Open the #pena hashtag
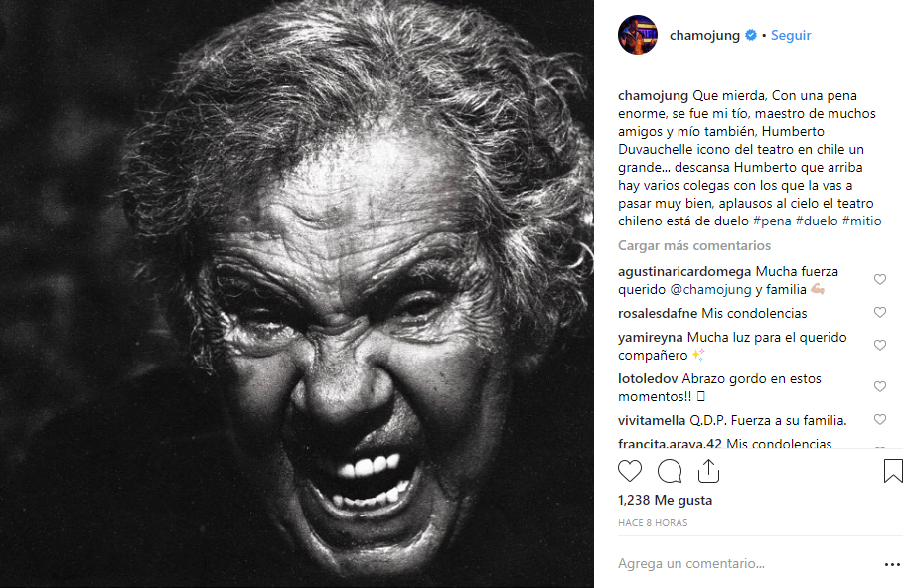This screenshot has width=906, height=588. [x=772, y=221]
